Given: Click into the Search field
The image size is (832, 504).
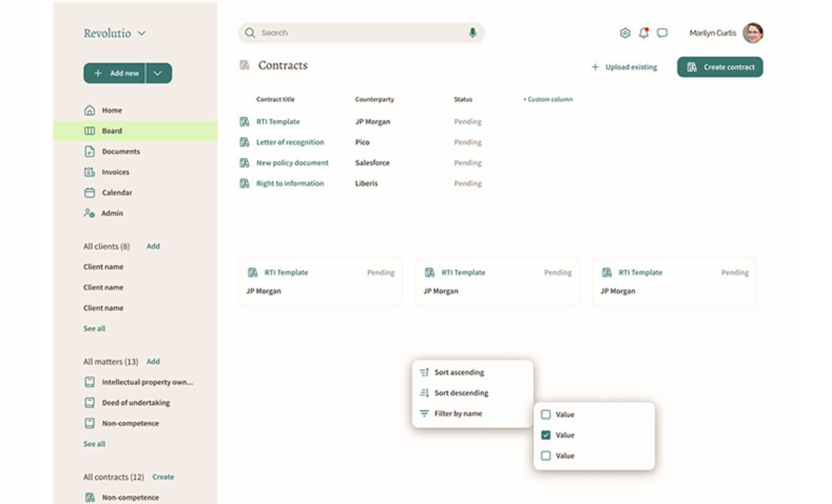Looking at the screenshot, I should tap(361, 33).
